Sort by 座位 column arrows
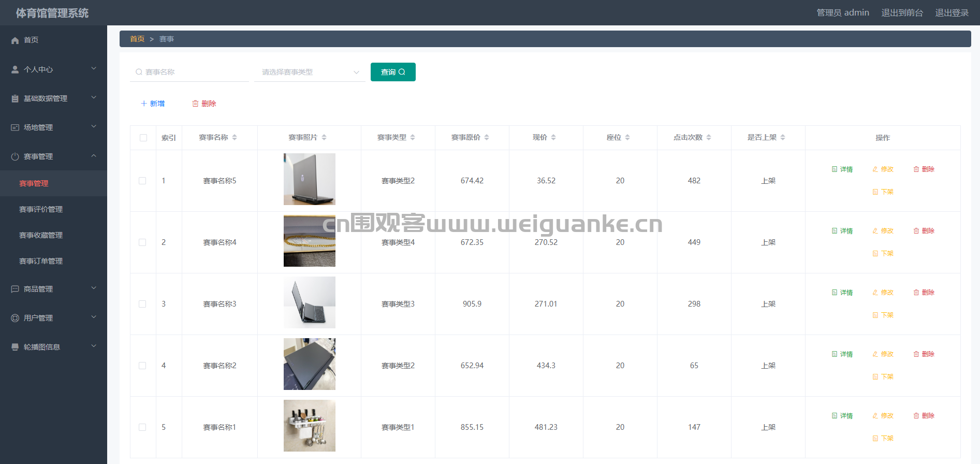Viewport: 980px width, 464px height. (627, 137)
